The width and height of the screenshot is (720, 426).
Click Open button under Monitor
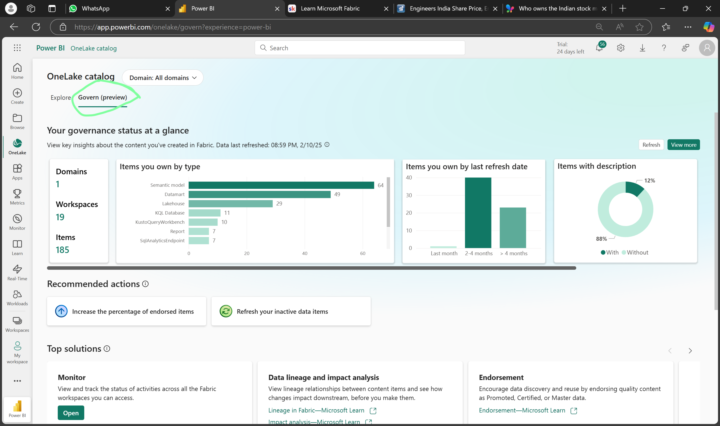pos(71,413)
